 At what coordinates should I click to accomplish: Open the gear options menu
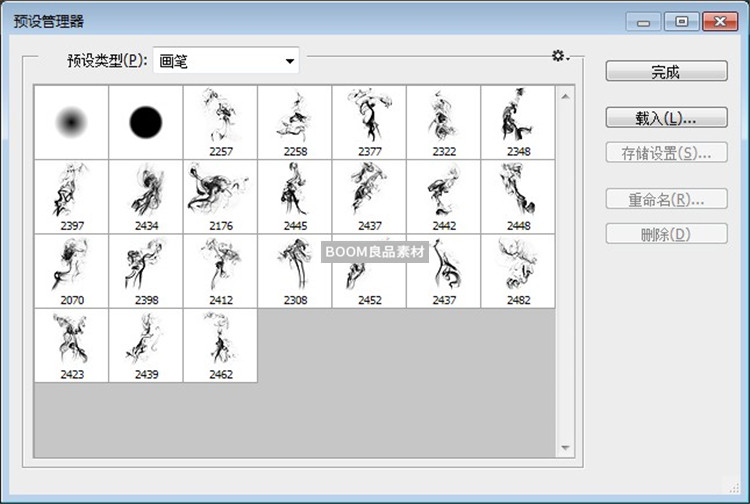click(560, 57)
